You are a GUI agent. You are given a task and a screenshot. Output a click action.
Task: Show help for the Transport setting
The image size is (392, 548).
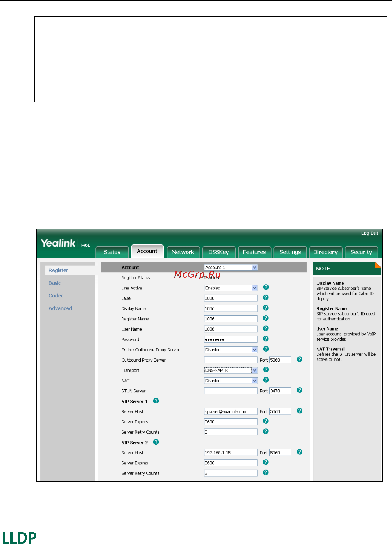[266, 370]
